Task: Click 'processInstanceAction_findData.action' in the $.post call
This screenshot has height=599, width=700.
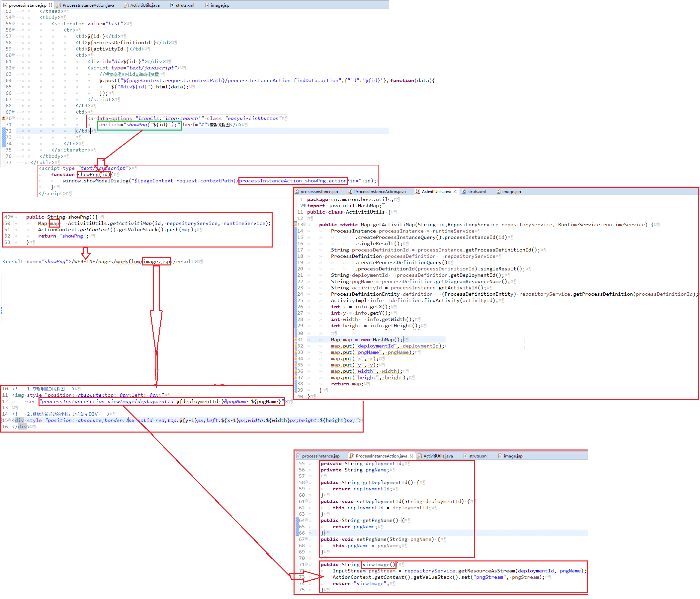Action: click(x=284, y=80)
